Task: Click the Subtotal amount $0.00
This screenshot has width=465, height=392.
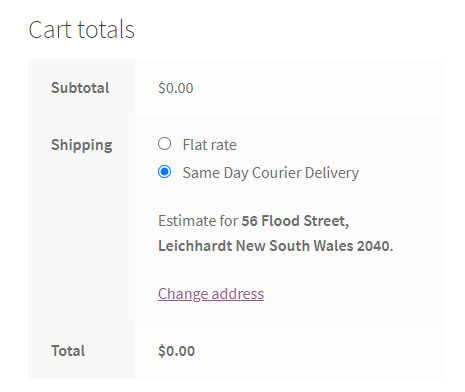Action: pos(176,88)
